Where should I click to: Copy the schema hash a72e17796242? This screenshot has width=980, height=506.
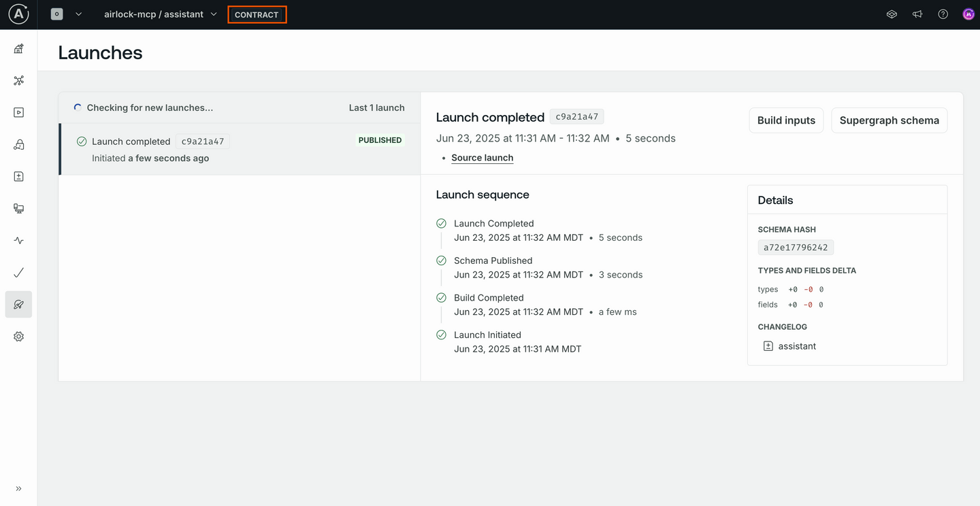796,247
